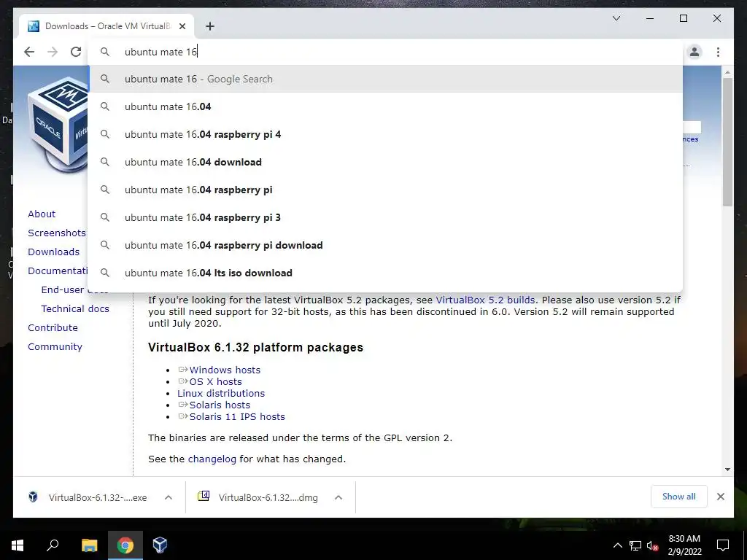
Task: Choose suggestion 'ubuntu mate 16.04'
Action: [386, 106]
